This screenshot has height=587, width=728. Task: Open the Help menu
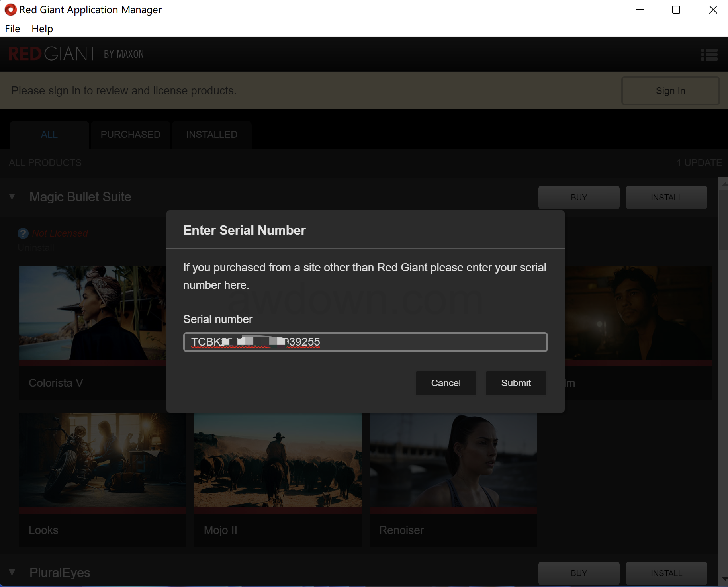point(42,29)
